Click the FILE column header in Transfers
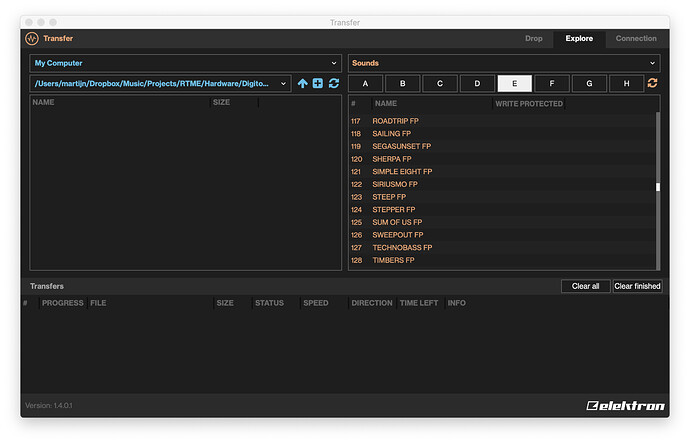This screenshot has height=442, width=690. tap(98, 303)
